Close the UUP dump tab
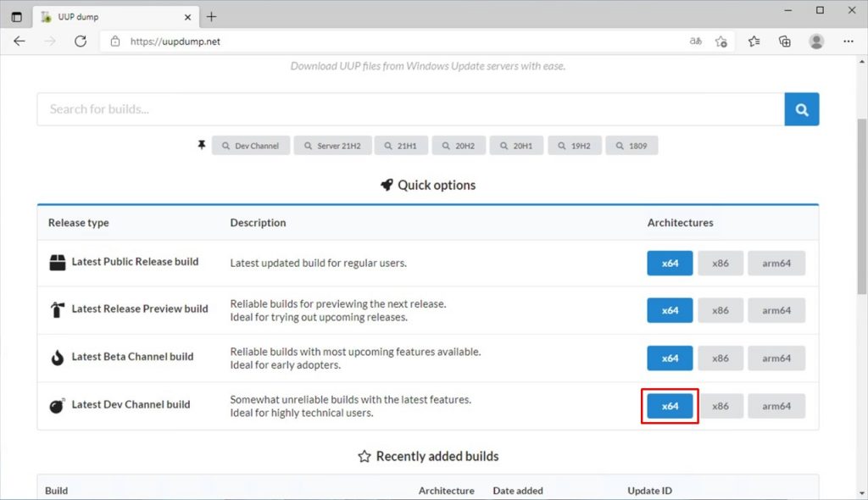This screenshot has height=500, width=868. click(187, 17)
